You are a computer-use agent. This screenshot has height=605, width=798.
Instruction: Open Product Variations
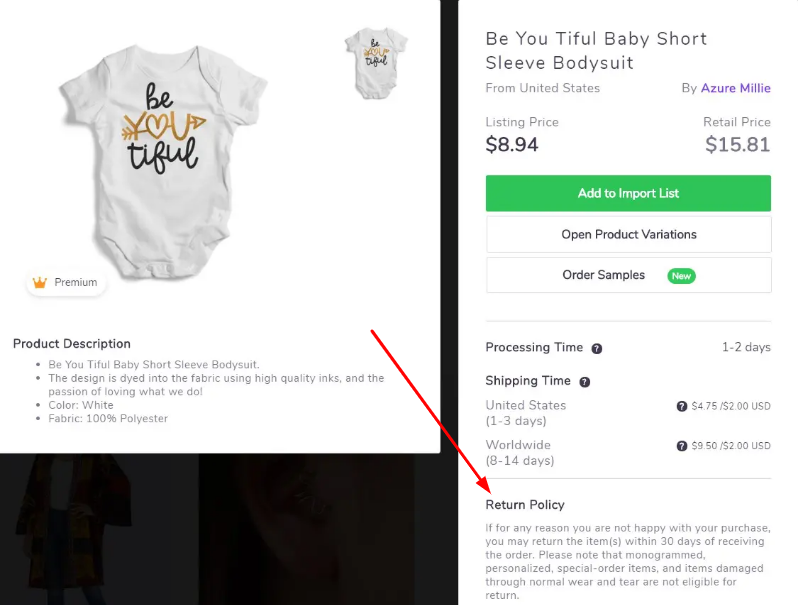[628, 235]
